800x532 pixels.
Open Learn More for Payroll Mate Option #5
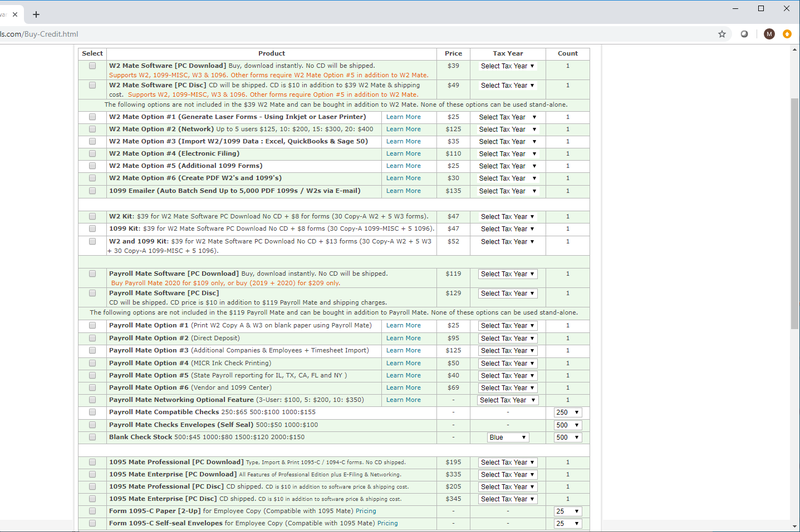tap(404, 375)
